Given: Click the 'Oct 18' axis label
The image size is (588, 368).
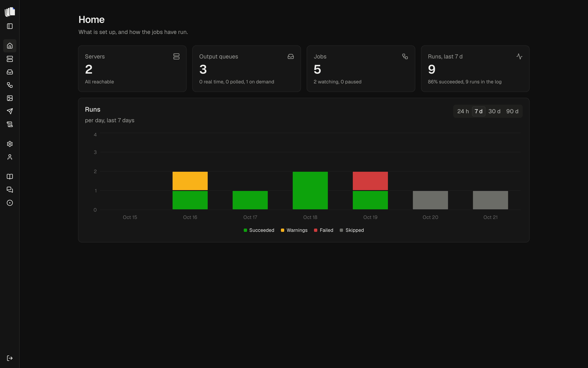Looking at the screenshot, I should [x=310, y=217].
